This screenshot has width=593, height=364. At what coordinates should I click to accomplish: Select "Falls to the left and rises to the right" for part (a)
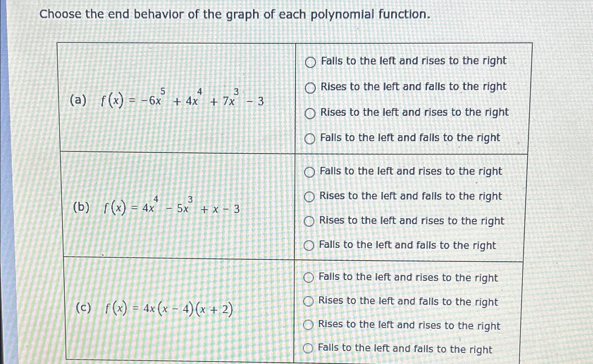pos(310,62)
